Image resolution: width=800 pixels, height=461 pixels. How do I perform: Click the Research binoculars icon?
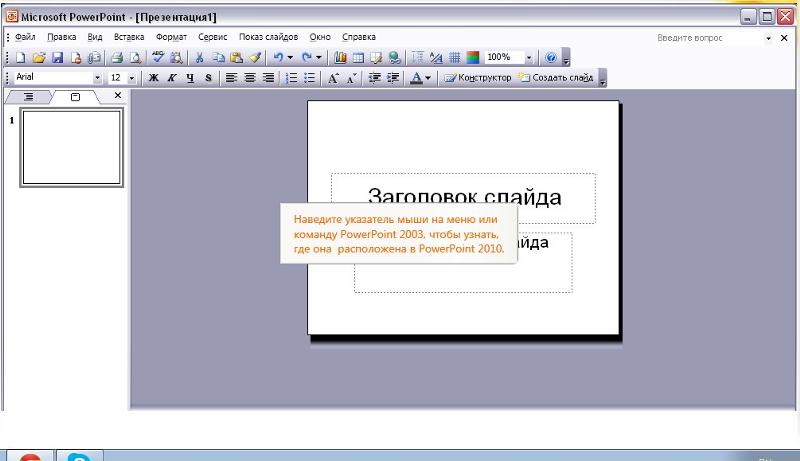176,58
